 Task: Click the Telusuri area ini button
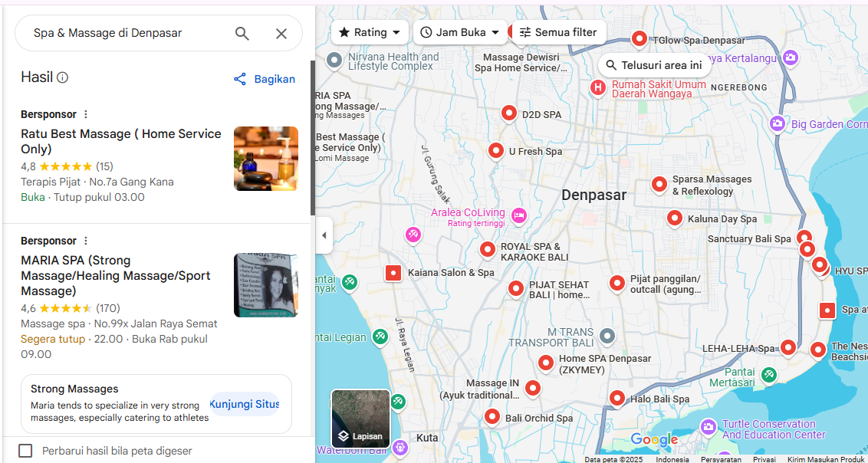pos(654,65)
